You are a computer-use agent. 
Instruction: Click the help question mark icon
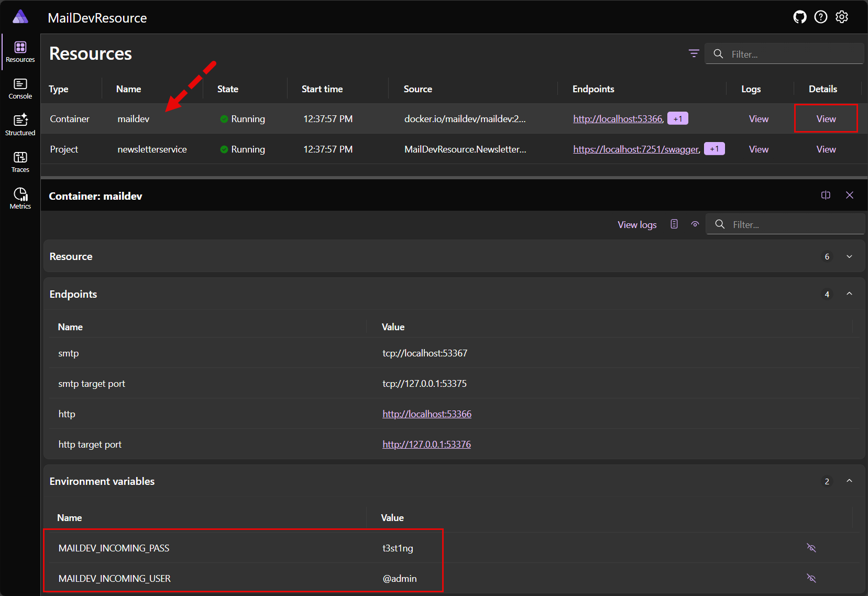click(x=820, y=17)
